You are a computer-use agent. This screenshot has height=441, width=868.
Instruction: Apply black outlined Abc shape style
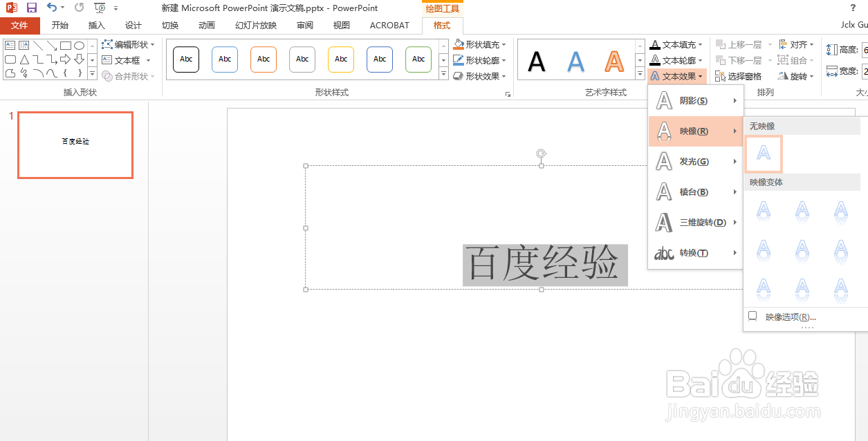tap(186, 59)
